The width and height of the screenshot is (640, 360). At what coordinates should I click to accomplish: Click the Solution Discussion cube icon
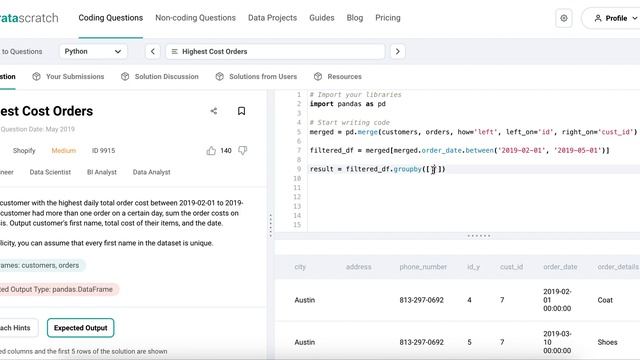point(125,76)
